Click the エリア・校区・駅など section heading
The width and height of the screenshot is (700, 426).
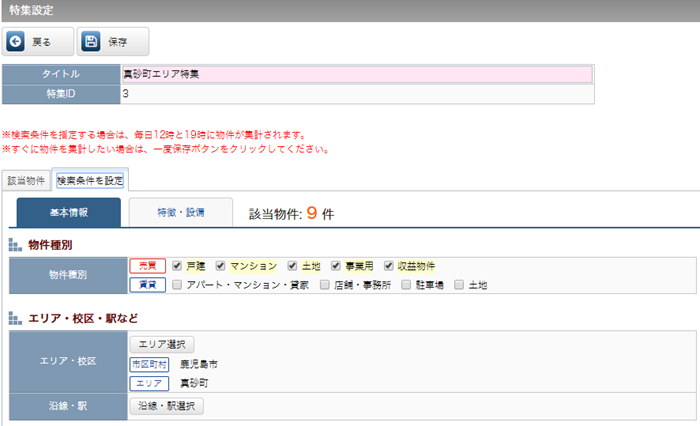(x=83, y=318)
